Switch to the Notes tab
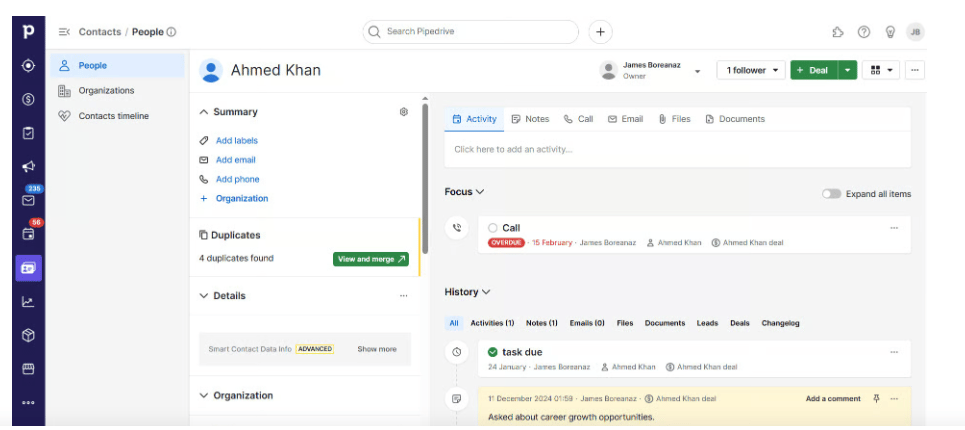The image size is (965, 430). [531, 119]
